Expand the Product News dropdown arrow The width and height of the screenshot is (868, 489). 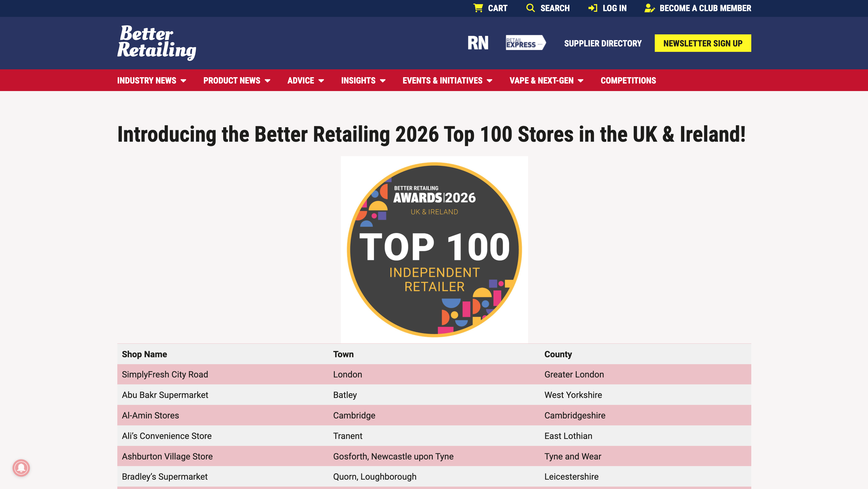[268, 81]
